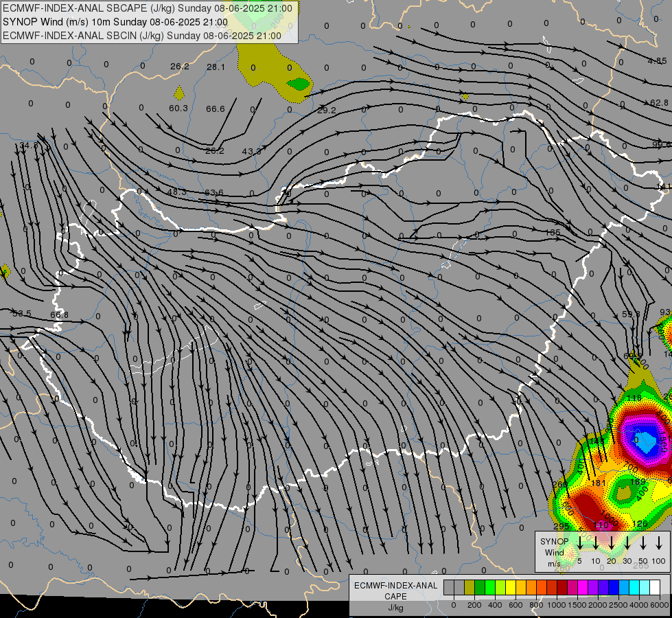Pick the olive swatch in CAPE legend
The height and width of the screenshot is (618, 672).
pos(470,588)
